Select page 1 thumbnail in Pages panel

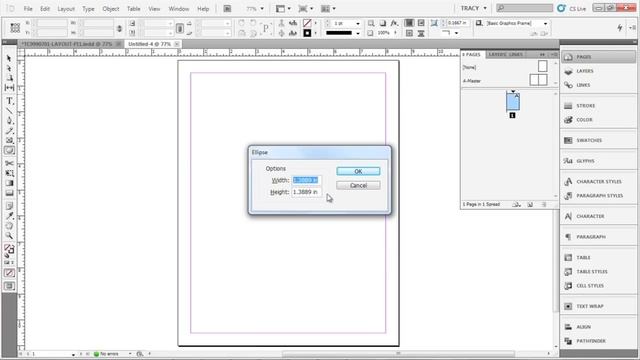click(513, 102)
